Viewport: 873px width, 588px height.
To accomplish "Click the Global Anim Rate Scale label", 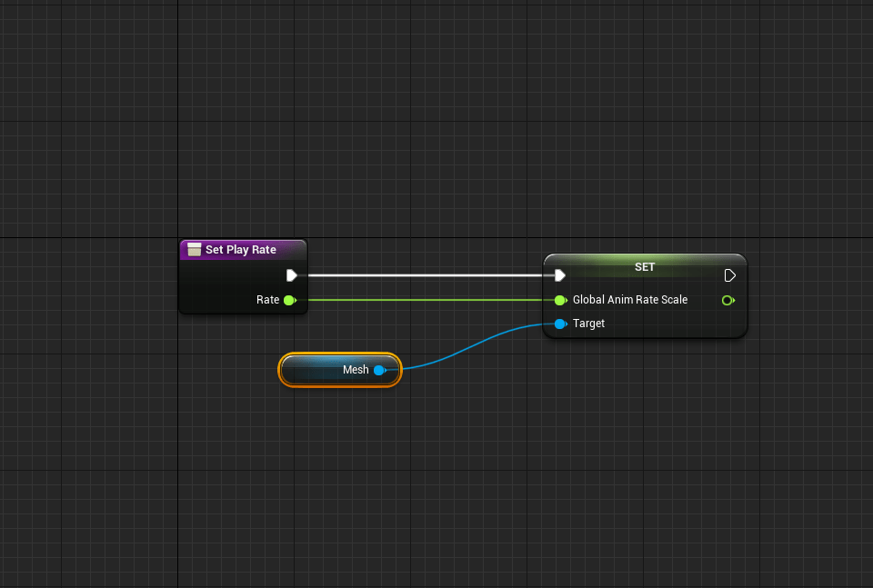I will [629, 300].
